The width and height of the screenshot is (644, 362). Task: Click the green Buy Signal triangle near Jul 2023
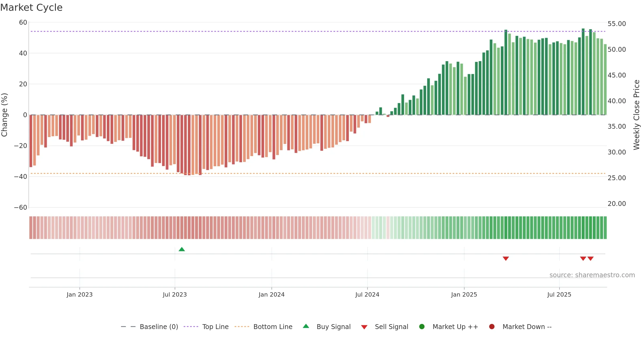tap(182, 249)
